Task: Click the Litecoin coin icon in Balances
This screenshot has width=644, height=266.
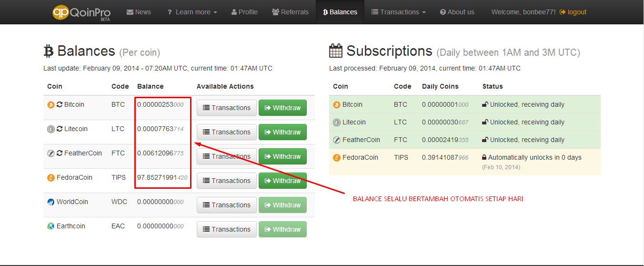Action: tap(51, 129)
